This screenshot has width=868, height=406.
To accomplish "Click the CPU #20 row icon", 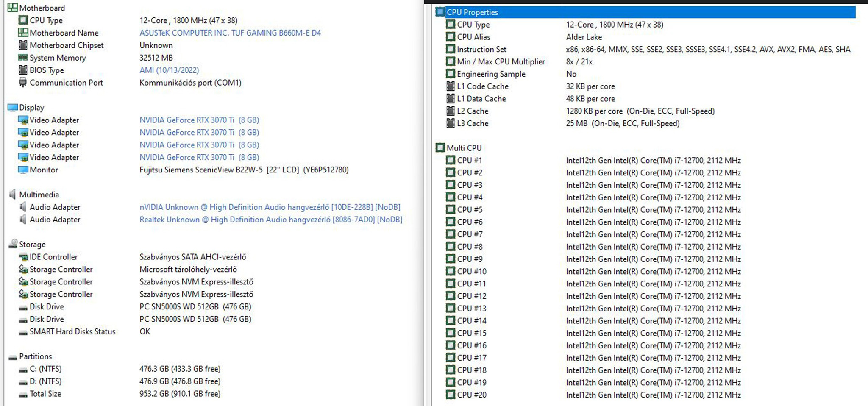I will tap(451, 395).
